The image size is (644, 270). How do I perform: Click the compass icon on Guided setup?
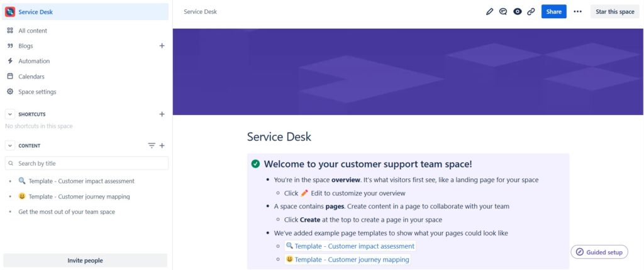pos(579,252)
